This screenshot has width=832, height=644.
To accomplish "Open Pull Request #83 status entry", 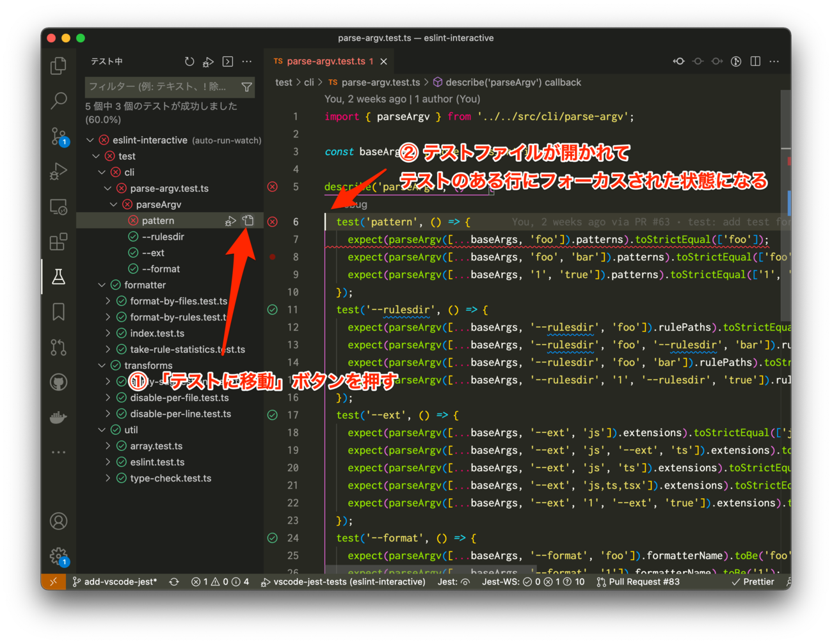I will coord(638,582).
